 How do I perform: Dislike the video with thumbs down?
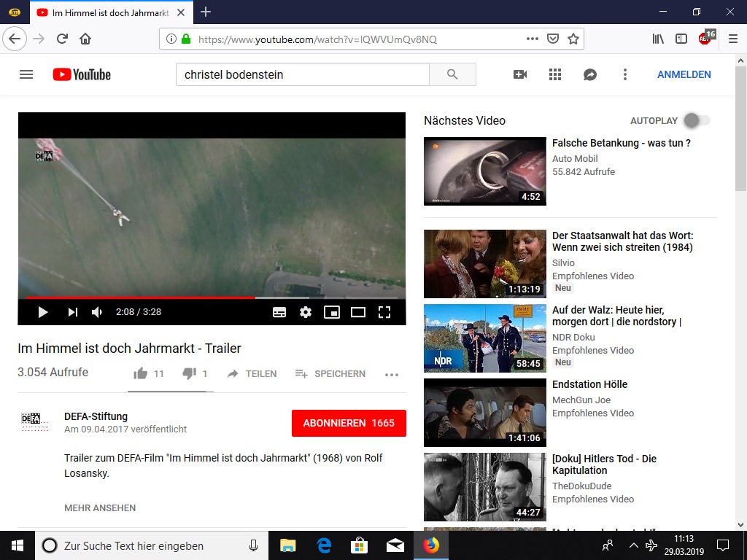(189, 373)
